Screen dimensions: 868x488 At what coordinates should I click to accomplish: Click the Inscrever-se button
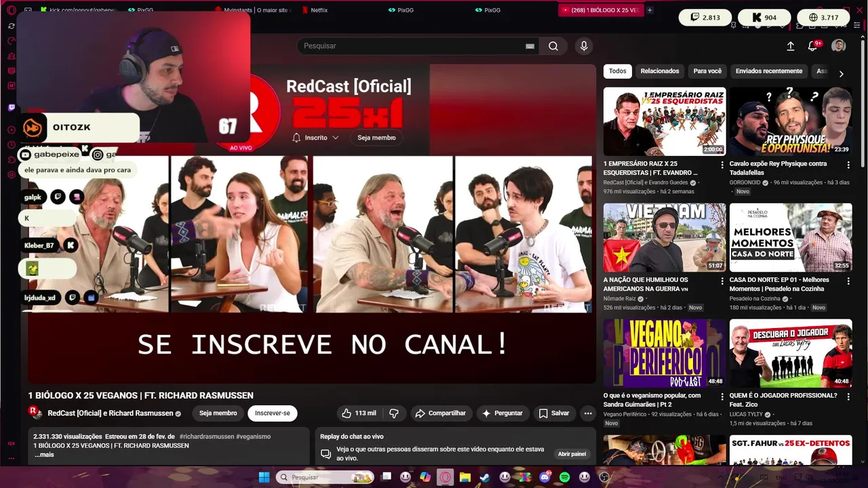point(273,413)
